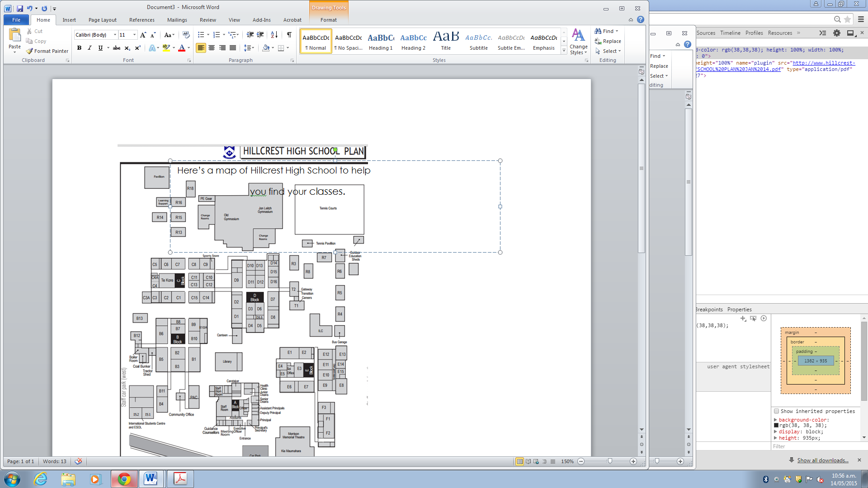Open the Insert ribbon tab
This screenshot has height=488, width=868.
69,20
